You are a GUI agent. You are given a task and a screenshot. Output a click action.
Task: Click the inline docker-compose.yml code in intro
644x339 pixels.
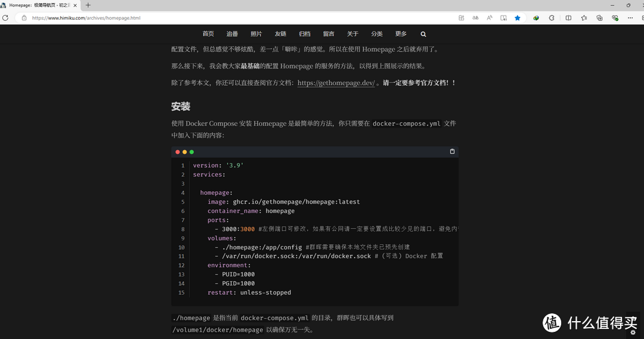pyautogui.click(x=407, y=123)
